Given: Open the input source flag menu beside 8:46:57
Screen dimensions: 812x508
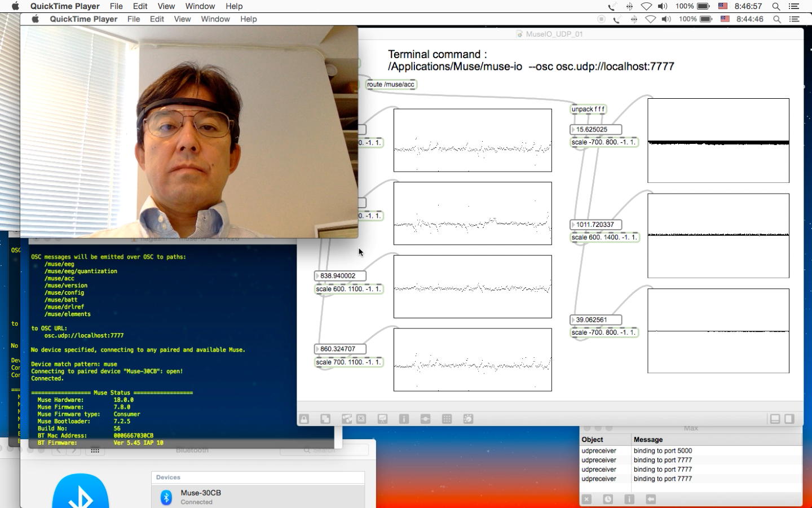Looking at the screenshot, I should tap(722, 6).
